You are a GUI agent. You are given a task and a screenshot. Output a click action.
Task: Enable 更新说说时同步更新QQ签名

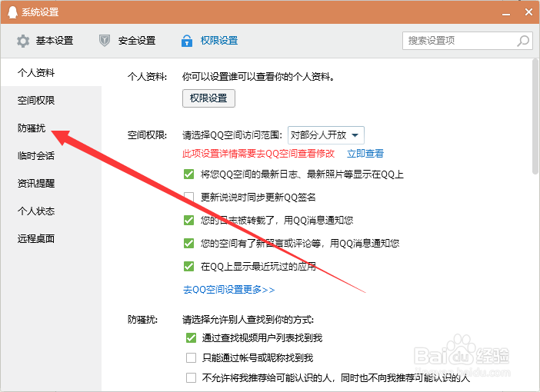coord(188,198)
